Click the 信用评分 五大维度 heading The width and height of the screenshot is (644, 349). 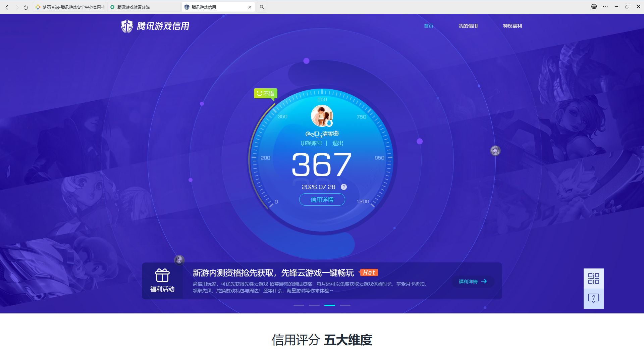[322, 340]
